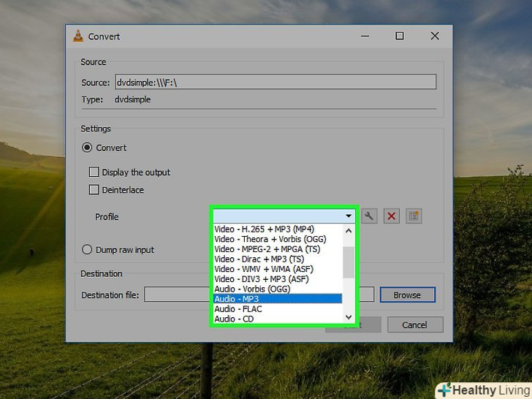Click the Source path field dvdsimple:\\F:\

coord(275,82)
